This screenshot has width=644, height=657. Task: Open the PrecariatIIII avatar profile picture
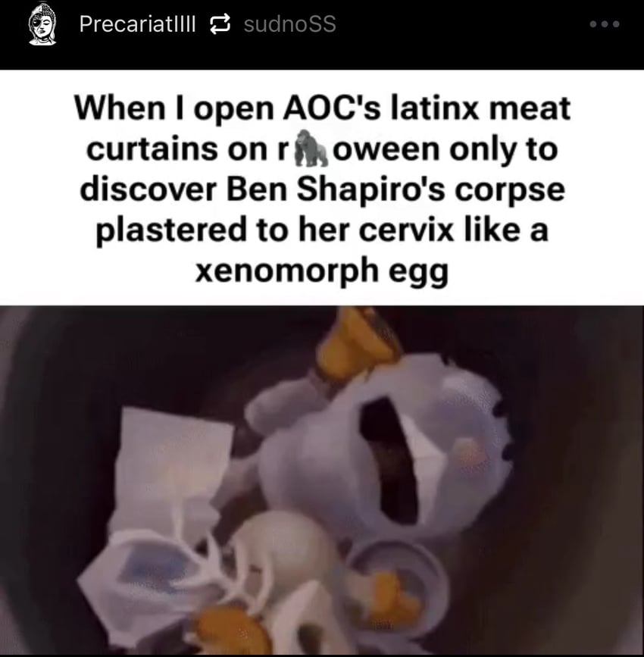pyautogui.click(x=42, y=24)
